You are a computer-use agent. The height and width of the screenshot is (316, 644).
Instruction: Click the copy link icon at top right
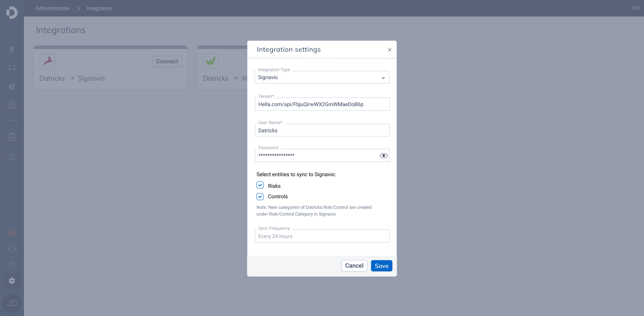[x=635, y=8]
